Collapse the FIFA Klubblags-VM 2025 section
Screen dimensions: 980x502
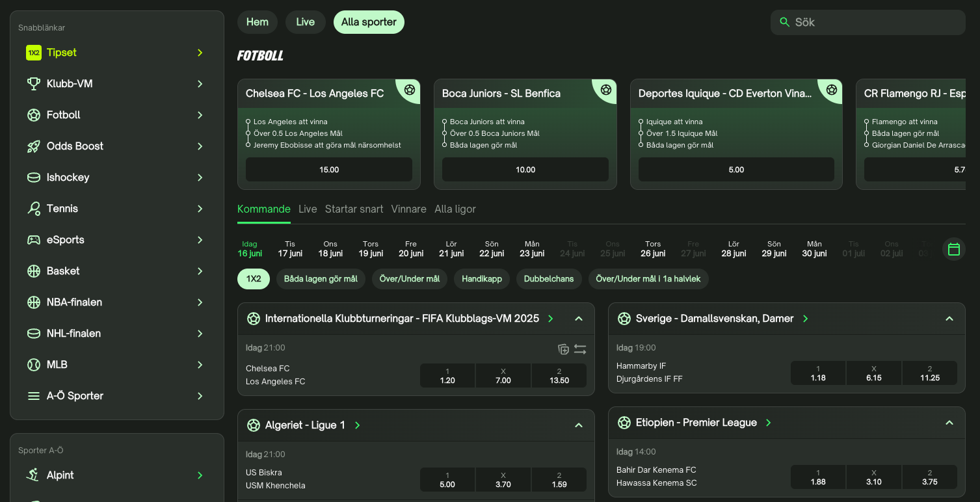click(x=579, y=319)
